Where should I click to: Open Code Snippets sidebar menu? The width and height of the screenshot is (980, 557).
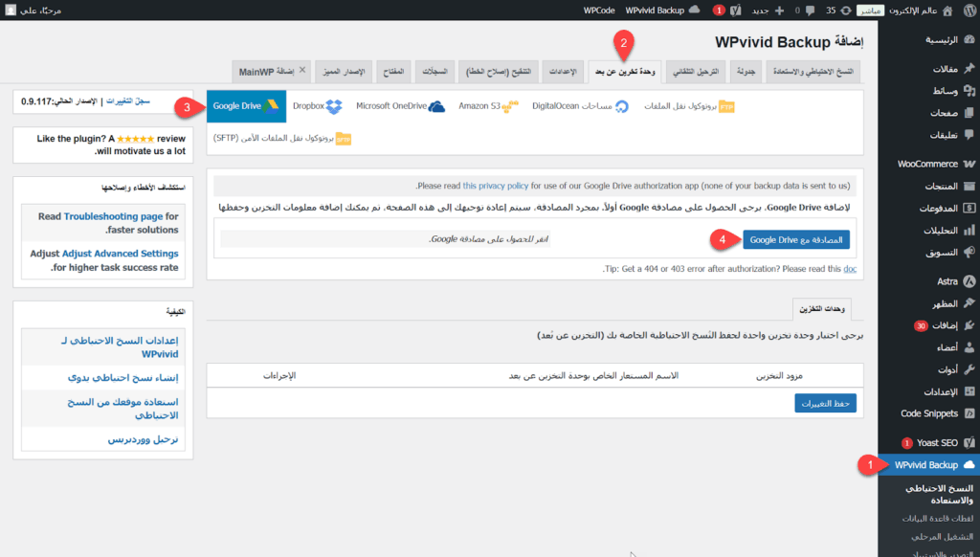928,413
